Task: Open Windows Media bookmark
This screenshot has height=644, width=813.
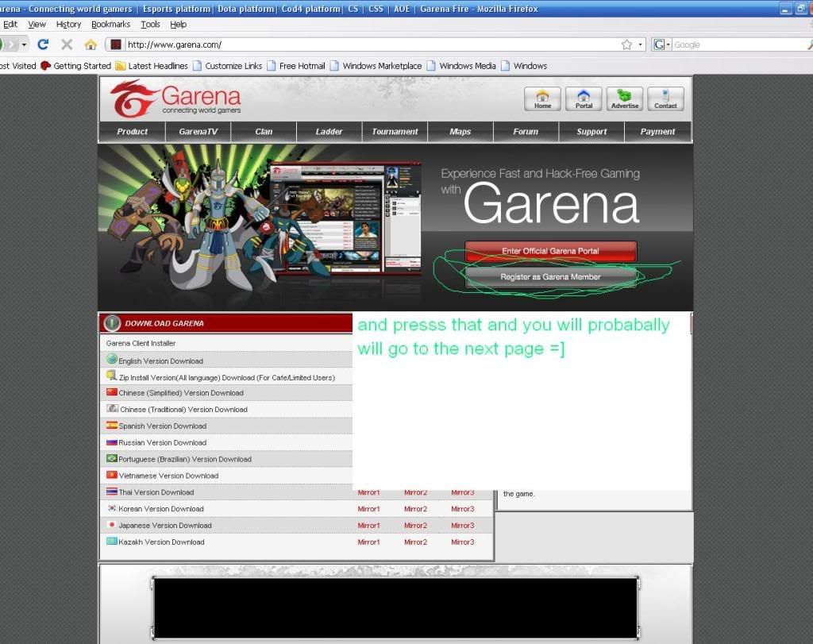Action: pos(461,66)
